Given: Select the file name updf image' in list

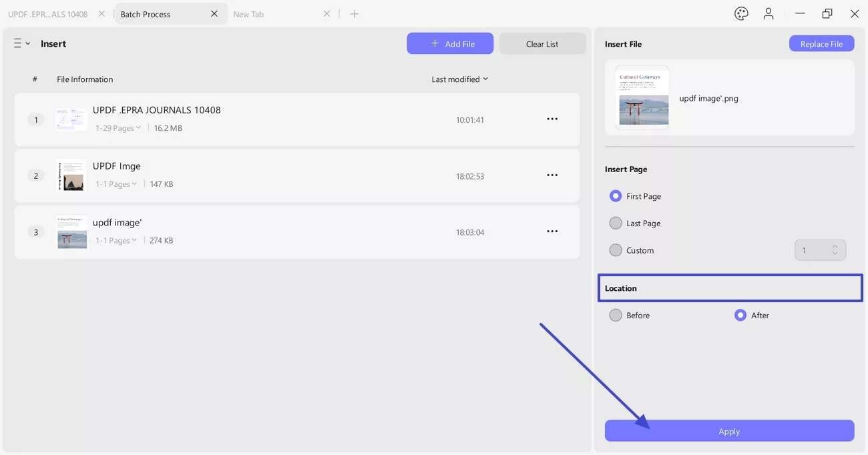Looking at the screenshot, I should (118, 222).
